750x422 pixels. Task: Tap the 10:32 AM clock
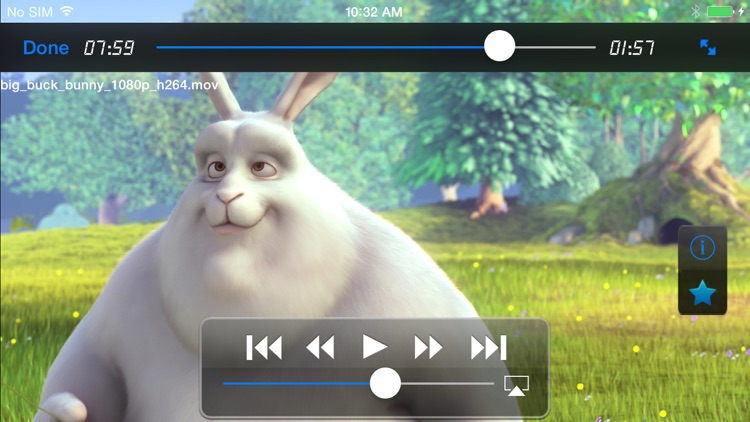coord(374,12)
